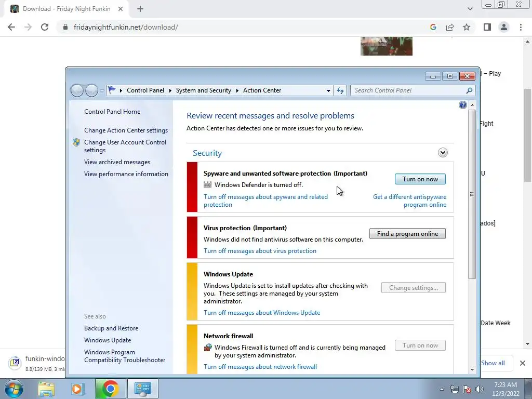Click the Action Center vertical scrollbar thumb
This screenshot has height=399, width=532.
coord(472,194)
